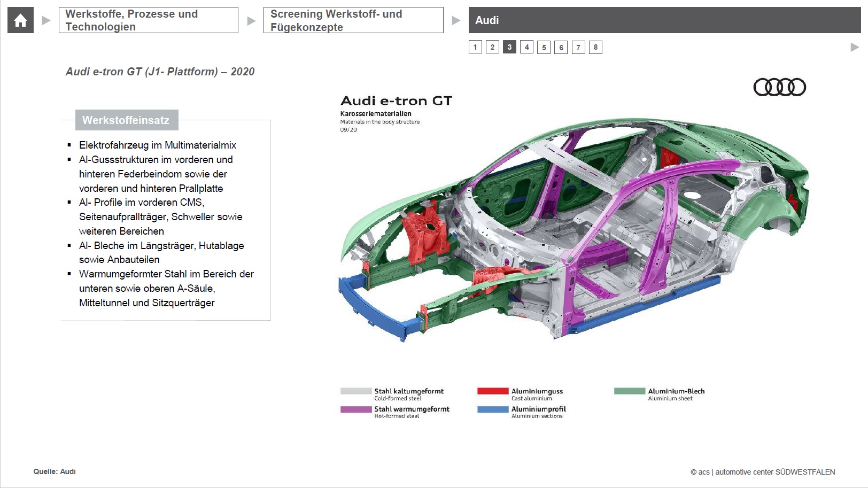Image resolution: width=868 pixels, height=488 pixels.
Task: Click the Audi four-rings logo
Action: [779, 87]
